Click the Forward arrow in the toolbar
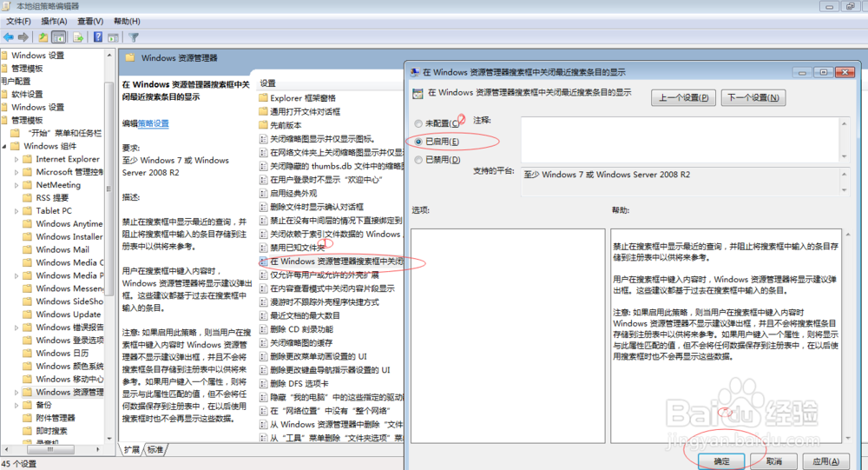 [23, 37]
